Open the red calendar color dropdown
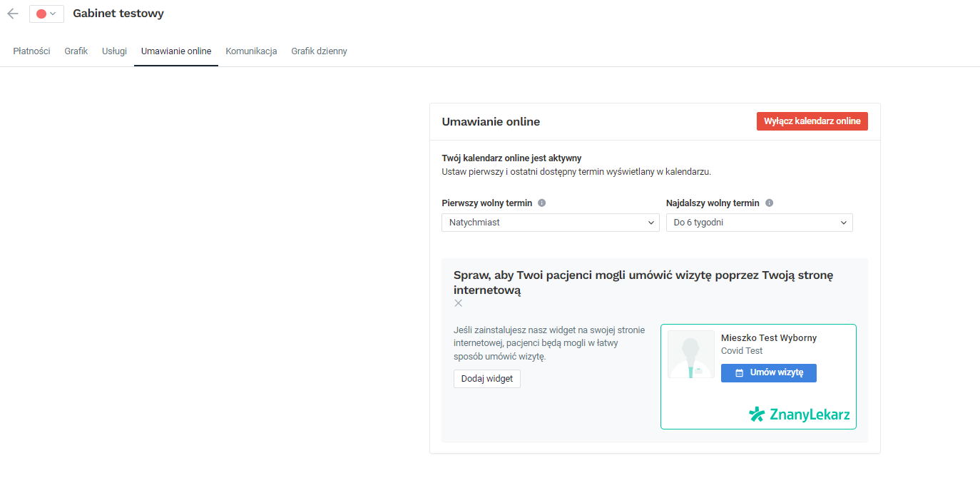Viewport: 980px width, 478px height. (x=46, y=14)
